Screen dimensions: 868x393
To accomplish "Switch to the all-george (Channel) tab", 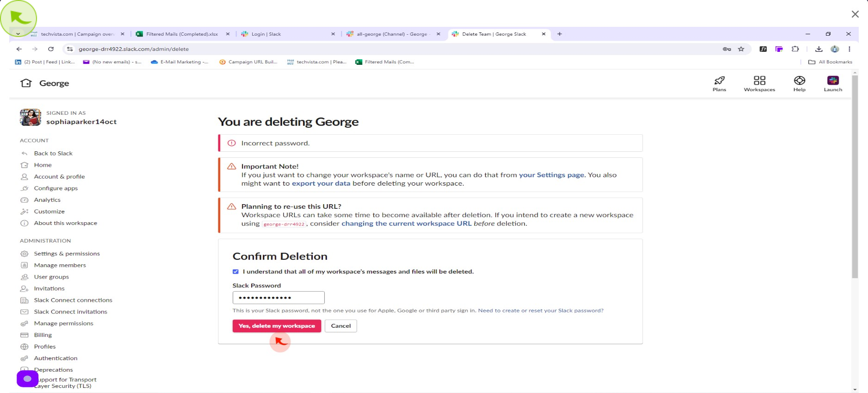I will click(x=392, y=34).
